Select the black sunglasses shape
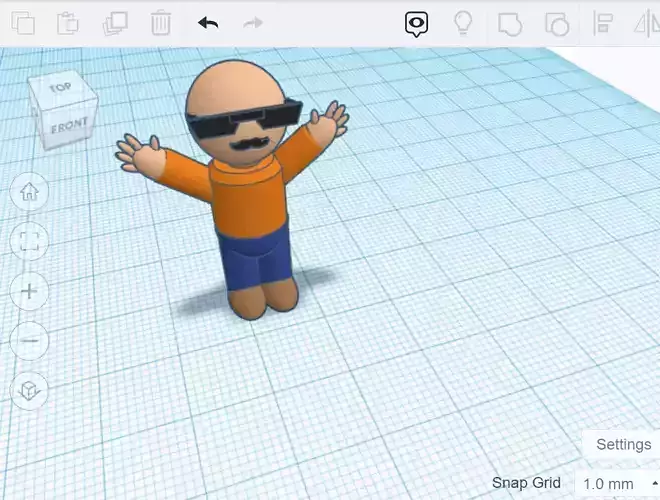 click(244, 118)
